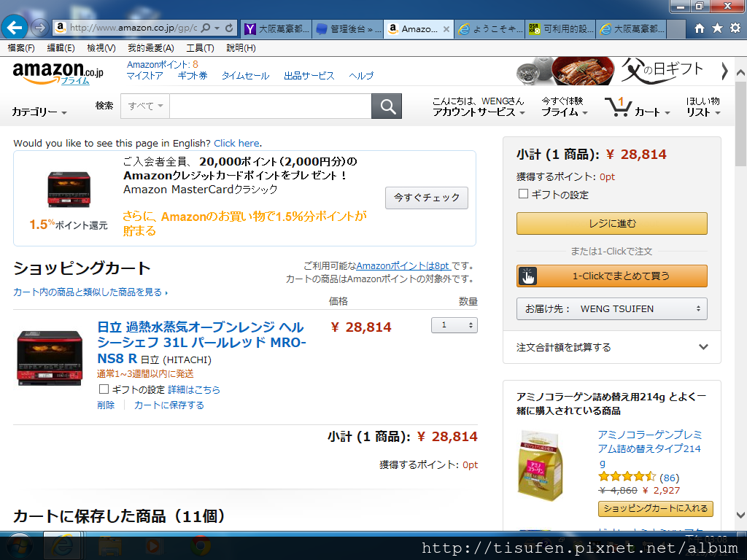The height and width of the screenshot is (560, 747).
Task: Click the Hitachi oven product thumbnail in cart
Action: click(x=50, y=357)
